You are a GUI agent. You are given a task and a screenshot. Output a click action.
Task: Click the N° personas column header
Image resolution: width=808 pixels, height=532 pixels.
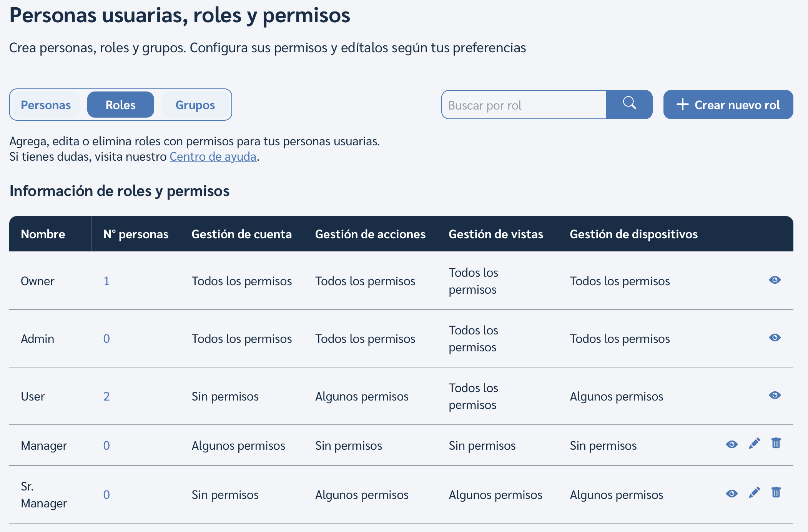[x=136, y=234]
